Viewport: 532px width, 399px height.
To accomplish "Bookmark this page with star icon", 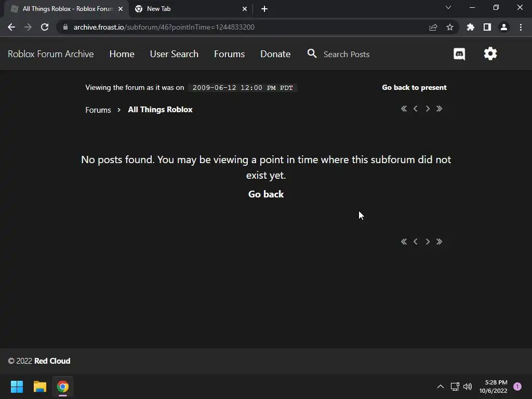I will (x=450, y=27).
